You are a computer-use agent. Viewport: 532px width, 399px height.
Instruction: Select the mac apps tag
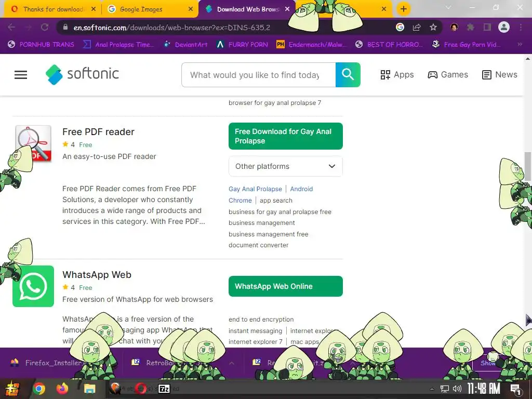[304, 342]
